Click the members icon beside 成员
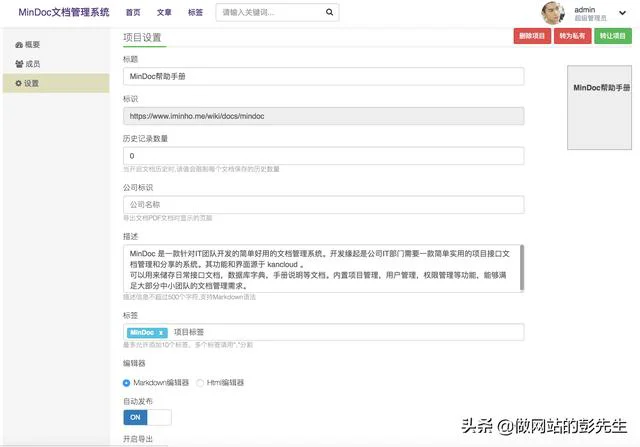Image resolution: width=640 pixels, height=447 pixels. (19, 64)
